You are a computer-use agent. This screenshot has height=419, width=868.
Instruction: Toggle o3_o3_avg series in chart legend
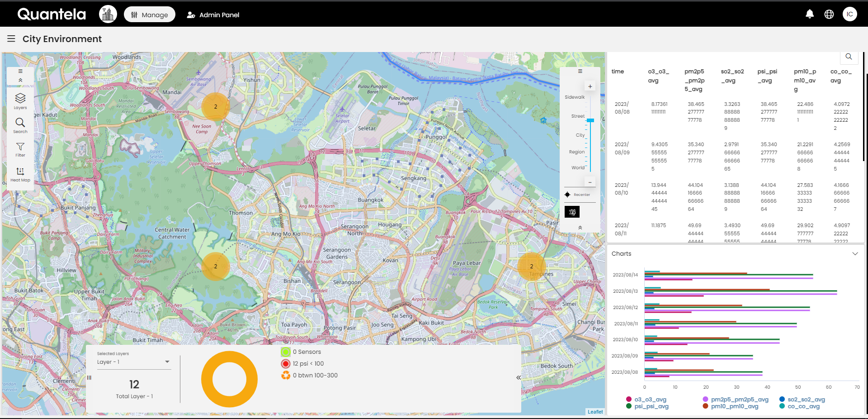pos(646,400)
